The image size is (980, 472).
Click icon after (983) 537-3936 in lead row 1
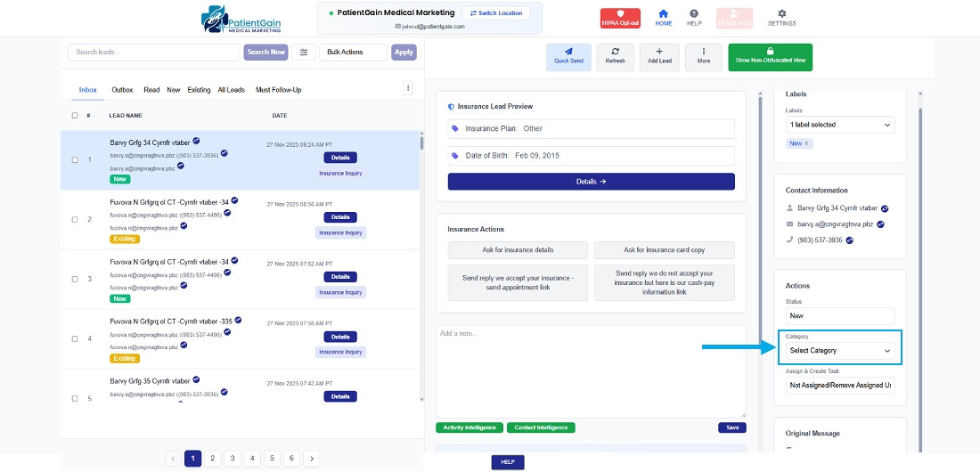pos(225,153)
